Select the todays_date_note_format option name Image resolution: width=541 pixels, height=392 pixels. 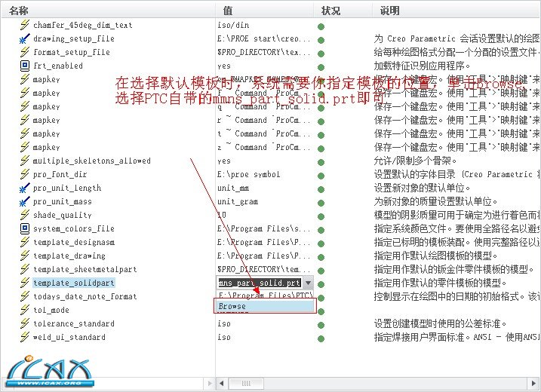pos(85,296)
